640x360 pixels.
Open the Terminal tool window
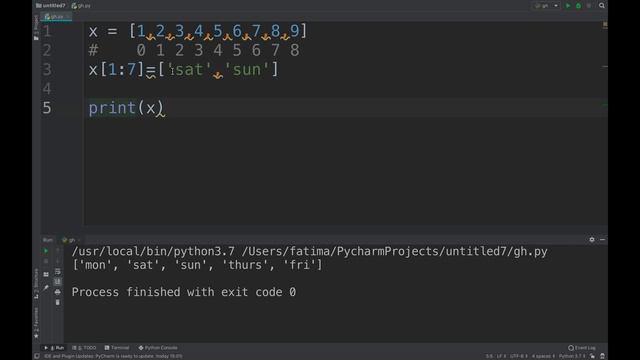pos(117,348)
